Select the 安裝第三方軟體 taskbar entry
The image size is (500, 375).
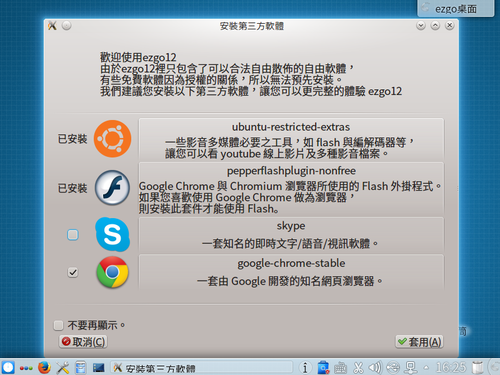[202, 368]
